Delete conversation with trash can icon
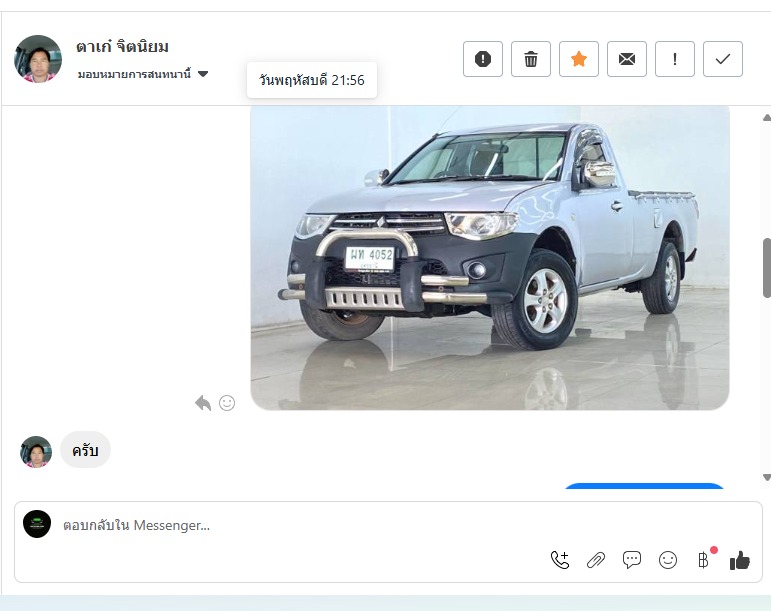 (531, 59)
